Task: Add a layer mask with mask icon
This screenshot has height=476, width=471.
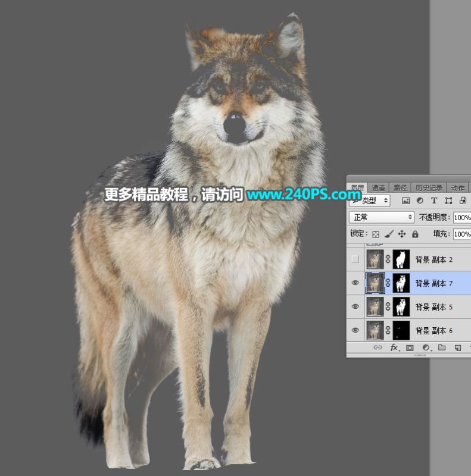Action: [x=410, y=347]
